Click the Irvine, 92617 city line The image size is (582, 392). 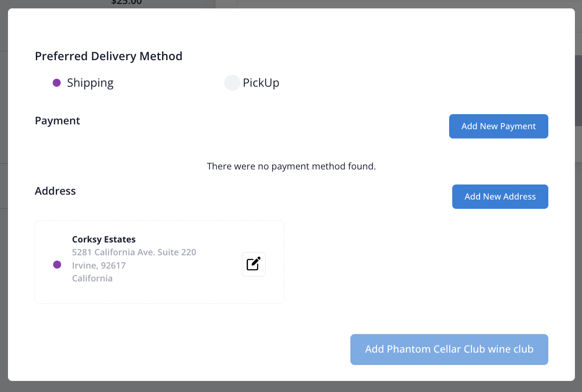pyautogui.click(x=99, y=265)
